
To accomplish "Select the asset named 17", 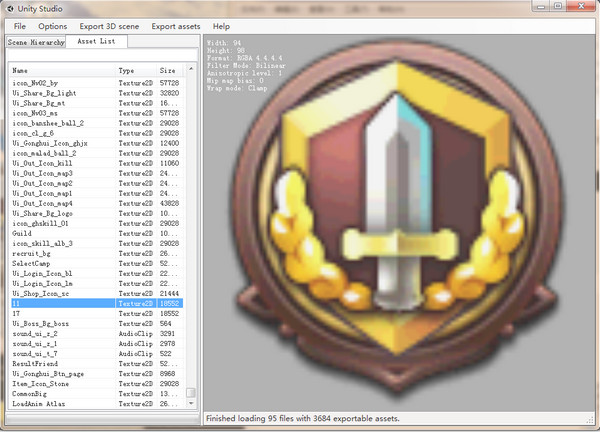I will click(97, 313).
